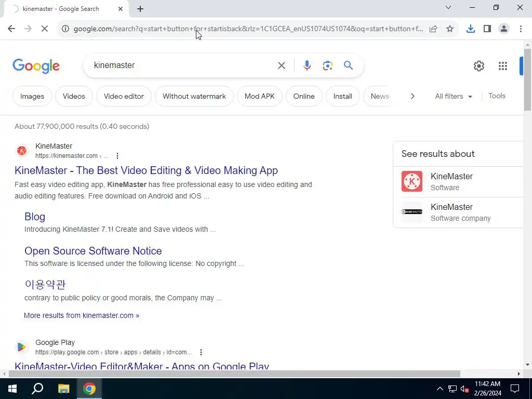Open the 이용약관 sitelink
The height and width of the screenshot is (399, 532).
45,285
